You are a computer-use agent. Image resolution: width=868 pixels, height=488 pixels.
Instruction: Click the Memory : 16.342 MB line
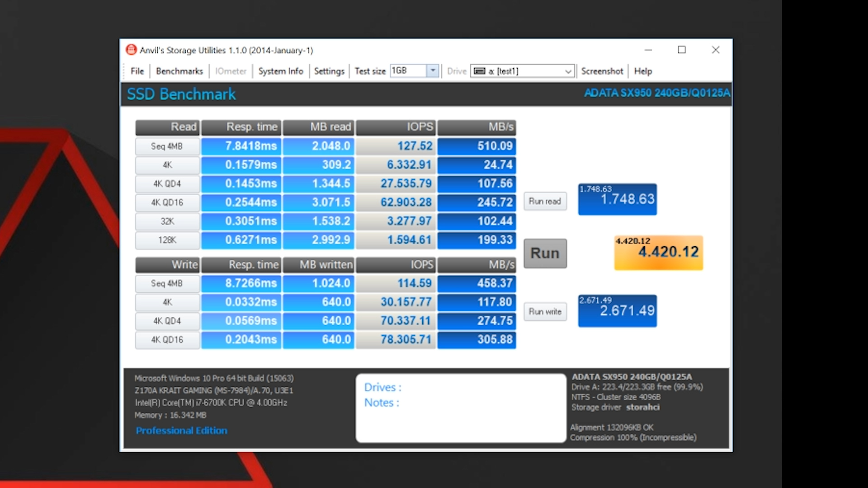coord(170,415)
